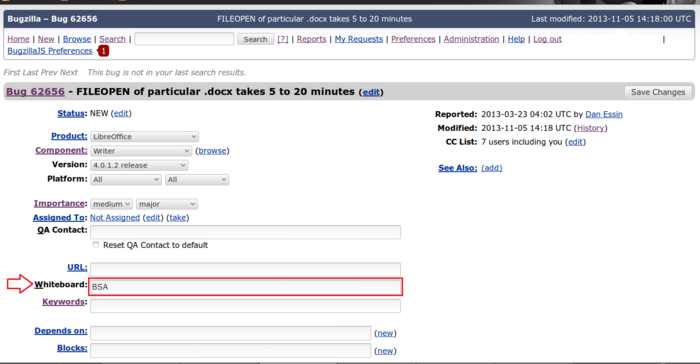This screenshot has height=364, width=700.
Task: Open the bug History link
Action: pos(590,128)
